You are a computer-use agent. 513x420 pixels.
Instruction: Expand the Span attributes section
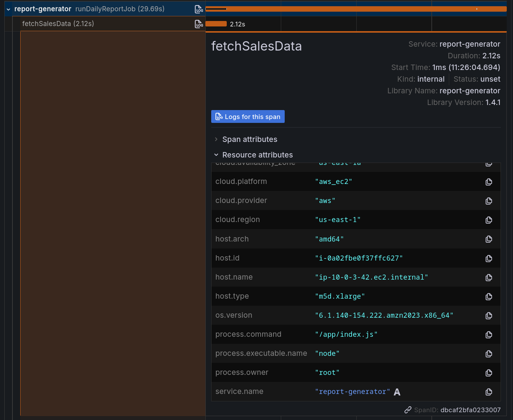pos(250,139)
